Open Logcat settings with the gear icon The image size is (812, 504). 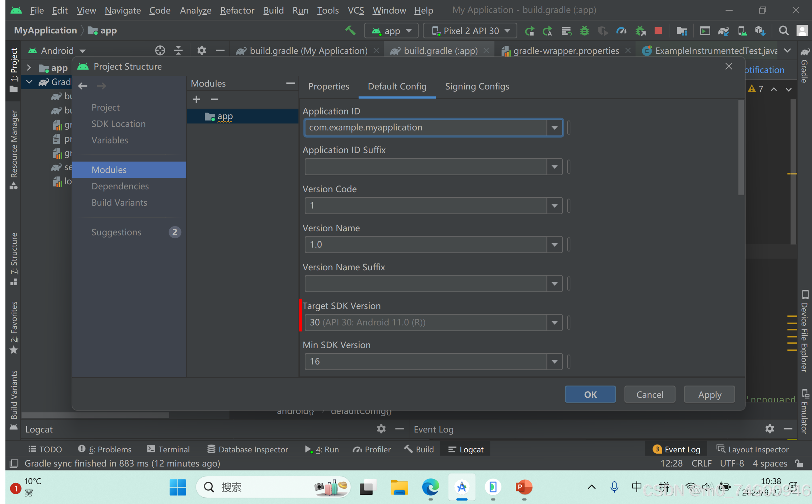[381, 429]
